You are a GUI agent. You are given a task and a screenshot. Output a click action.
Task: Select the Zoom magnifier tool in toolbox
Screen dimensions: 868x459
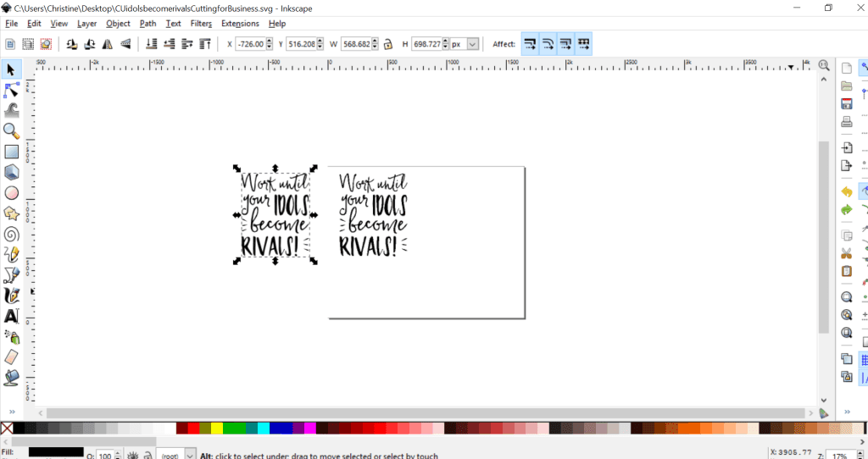click(x=11, y=131)
